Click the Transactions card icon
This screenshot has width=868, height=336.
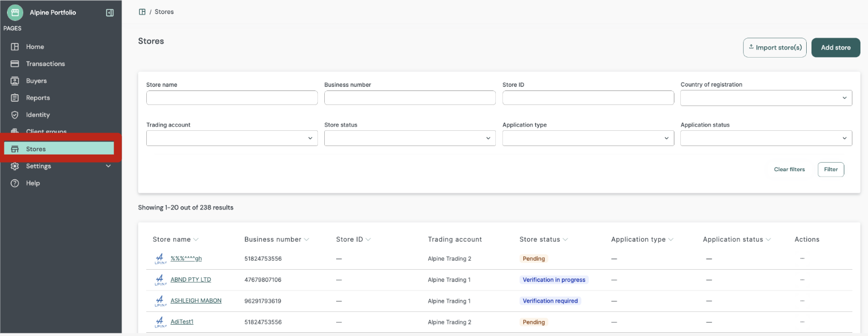15,64
